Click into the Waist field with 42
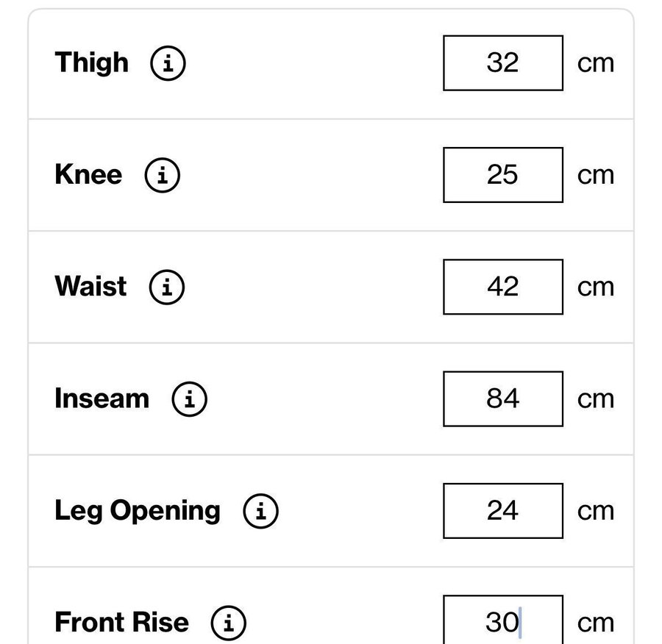Image resolution: width=662 pixels, height=644 pixels. [503, 287]
